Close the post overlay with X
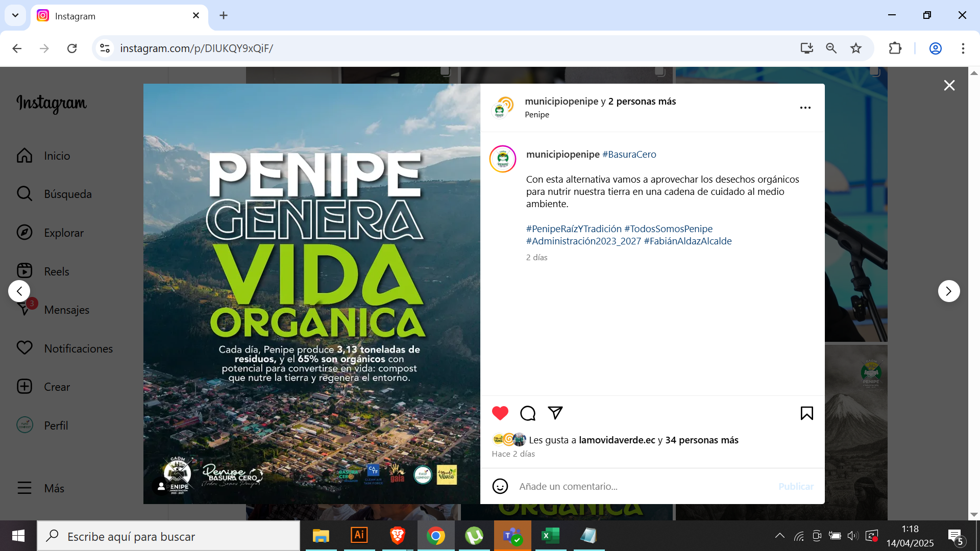Image resolution: width=980 pixels, height=551 pixels. click(x=949, y=85)
